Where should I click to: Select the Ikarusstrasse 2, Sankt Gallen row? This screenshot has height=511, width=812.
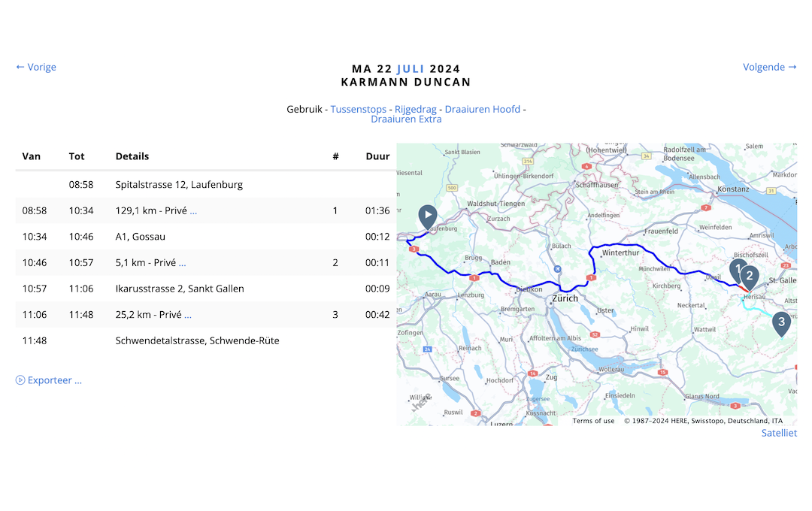[x=205, y=289]
